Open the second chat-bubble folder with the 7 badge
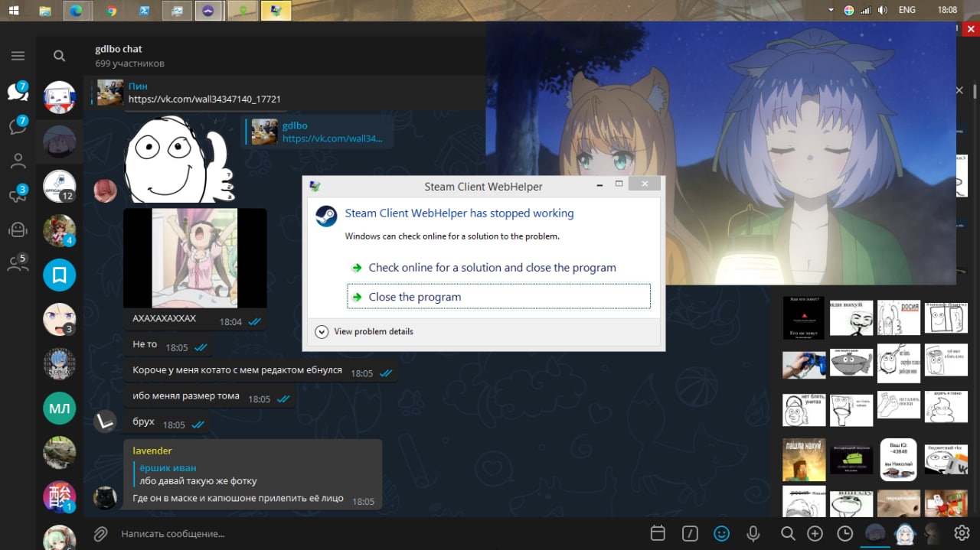The width and height of the screenshot is (980, 550). point(18,126)
